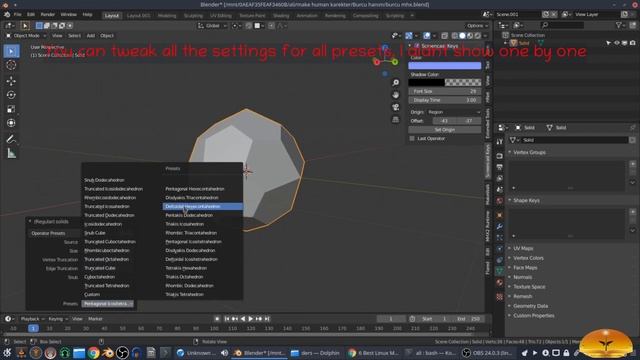Image resolution: width=640 pixels, height=360 pixels.
Task: Open the Modifier (wrench) properties tab
Action: coord(500,226)
